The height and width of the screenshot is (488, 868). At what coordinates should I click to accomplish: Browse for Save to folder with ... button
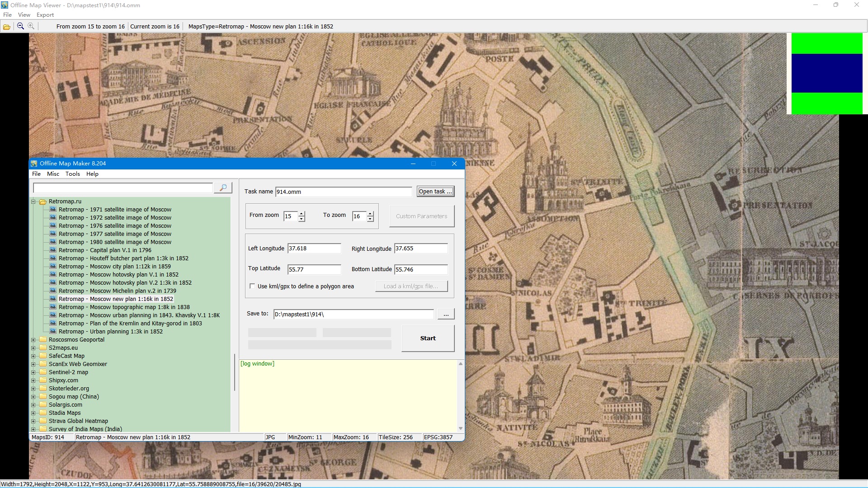pyautogui.click(x=446, y=314)
